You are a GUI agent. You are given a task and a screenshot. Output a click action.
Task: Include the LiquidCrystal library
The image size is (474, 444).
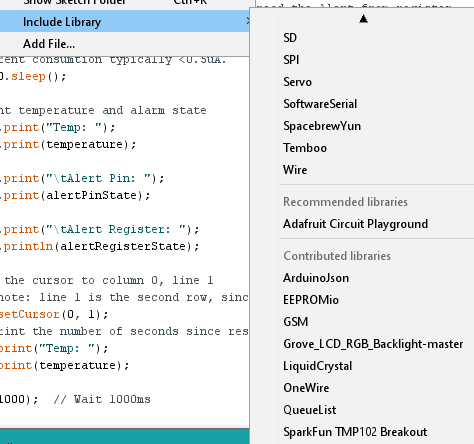[x=362, y=366]
